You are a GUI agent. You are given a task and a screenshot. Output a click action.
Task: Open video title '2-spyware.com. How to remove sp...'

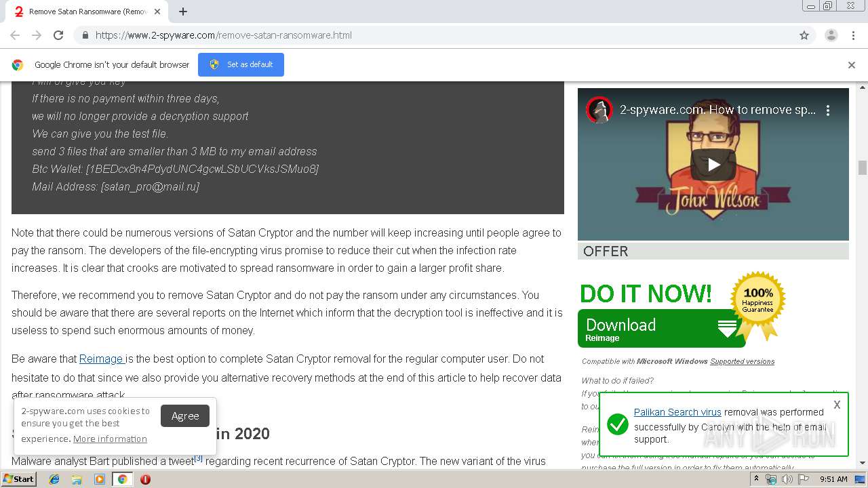pyautogui.click(x=717, y=110)
